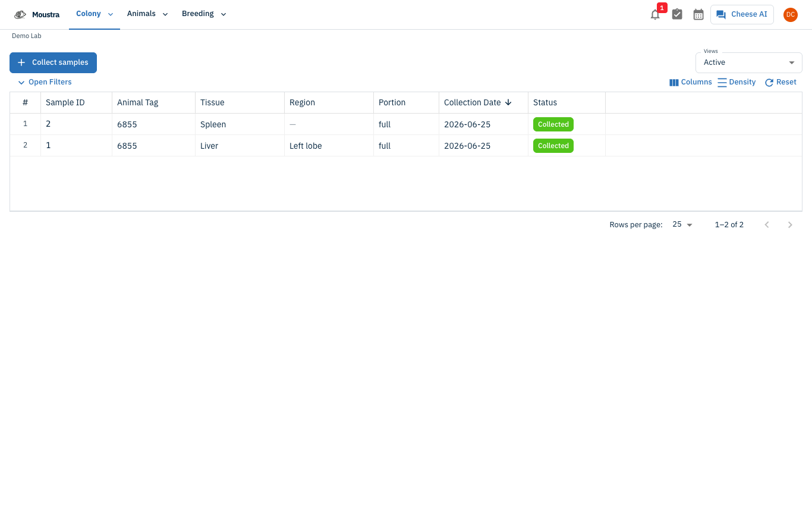Change Rows per page dropdown

682,224
